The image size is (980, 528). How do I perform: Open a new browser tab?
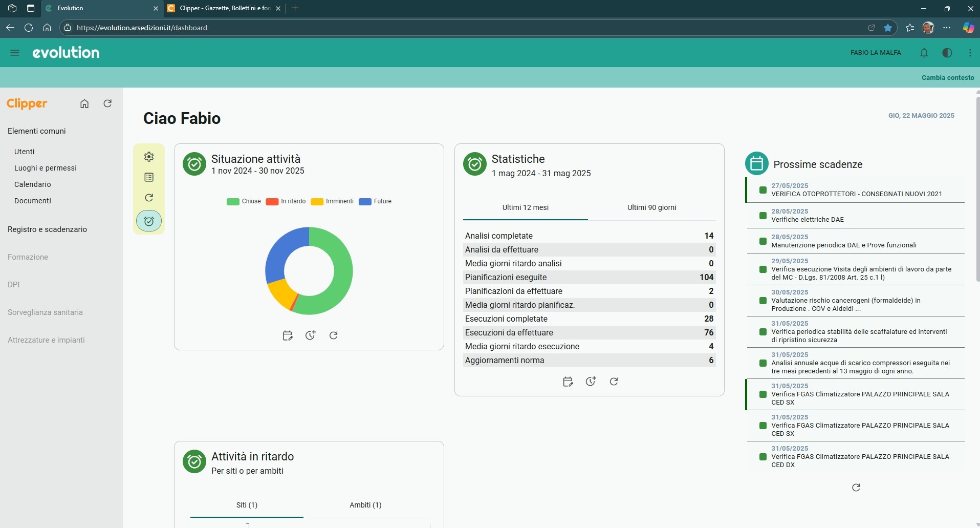click(x=295, y=8)
